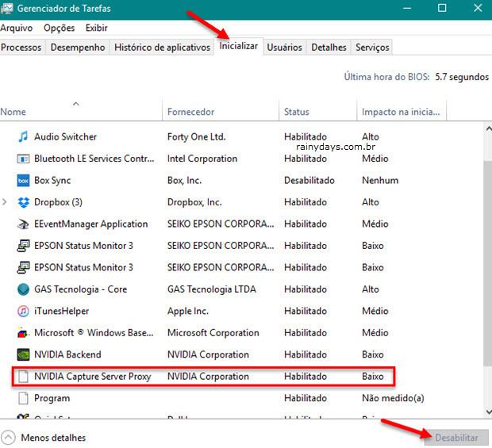Switch to the Serviços tab
492x448 pixels.
(x=372, y=48)
